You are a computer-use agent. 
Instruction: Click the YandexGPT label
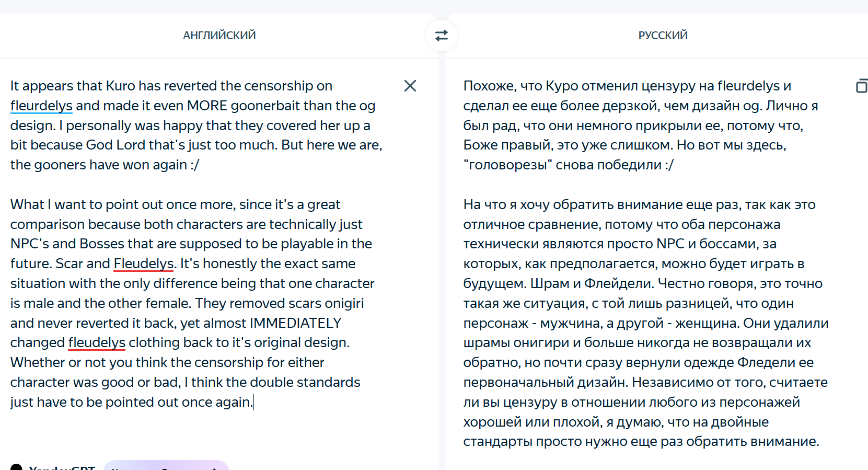point(62,467)
